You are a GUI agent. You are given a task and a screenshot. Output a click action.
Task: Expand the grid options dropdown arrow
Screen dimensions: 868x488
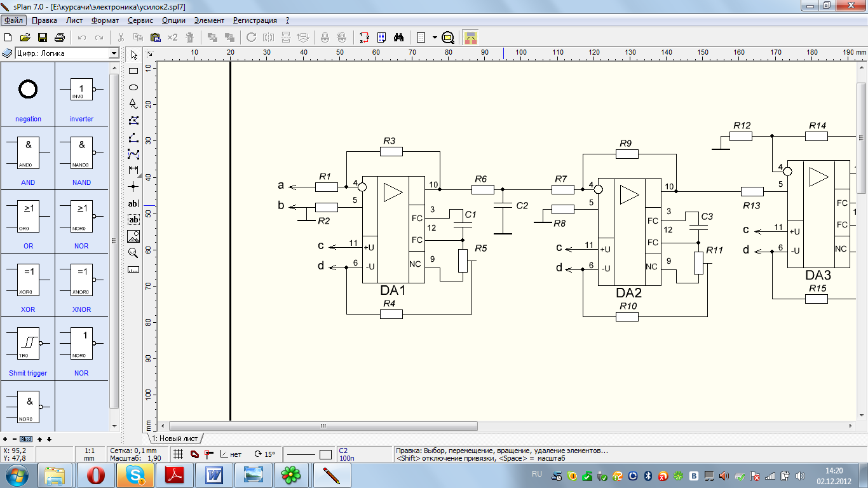435,37
